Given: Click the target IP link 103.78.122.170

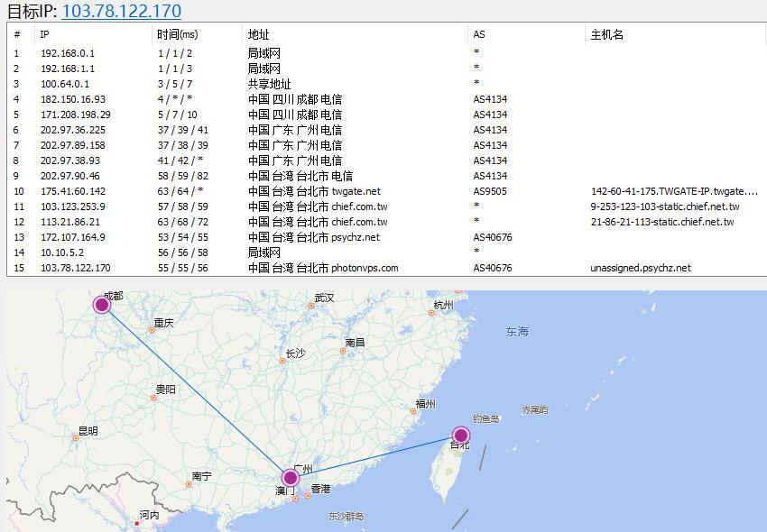Looking at the screenshot, I should coord(121,11).
